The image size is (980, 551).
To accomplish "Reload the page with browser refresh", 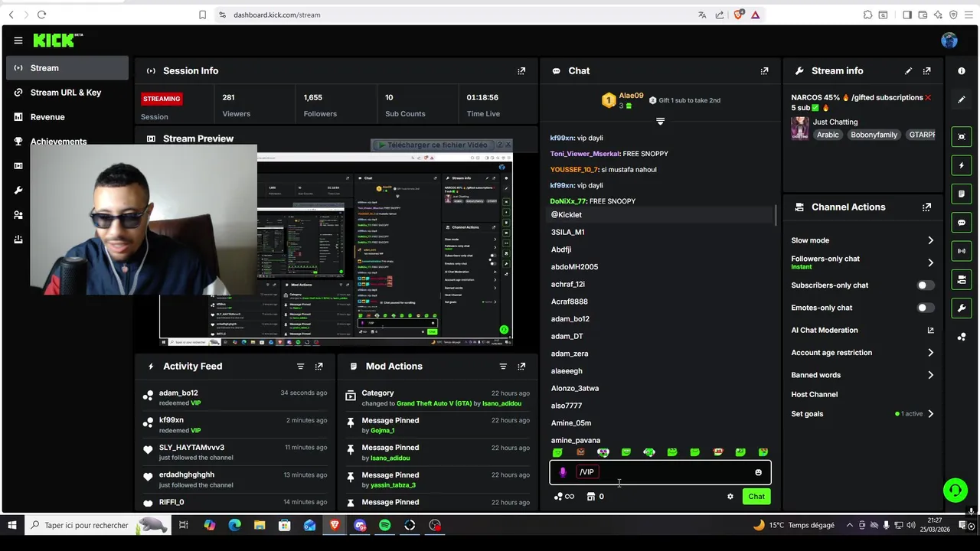I will tap(41, 15).
